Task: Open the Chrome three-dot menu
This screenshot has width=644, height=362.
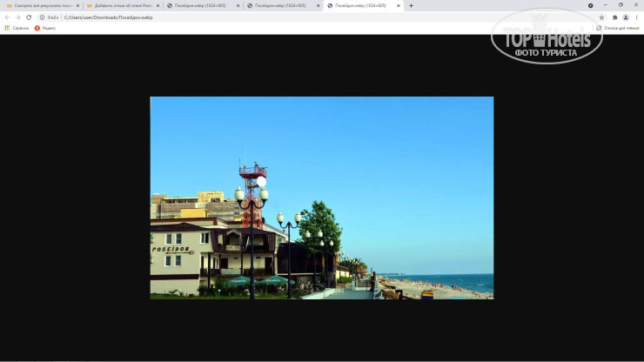Action: pyautogui.click(x=637, y=17)
